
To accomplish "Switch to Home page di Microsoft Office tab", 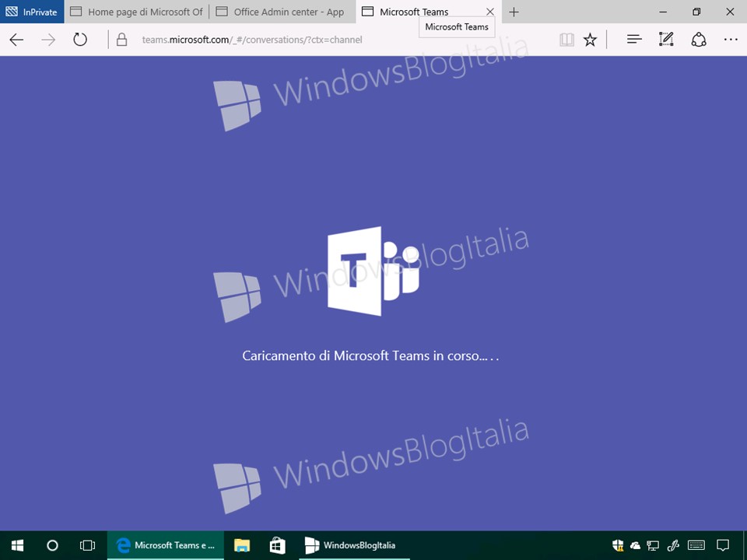I will click(x=137, y=12).
